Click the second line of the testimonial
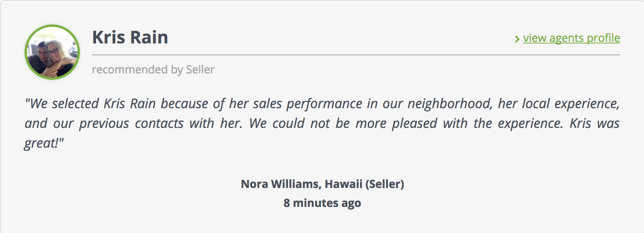 tap(322, 124)
